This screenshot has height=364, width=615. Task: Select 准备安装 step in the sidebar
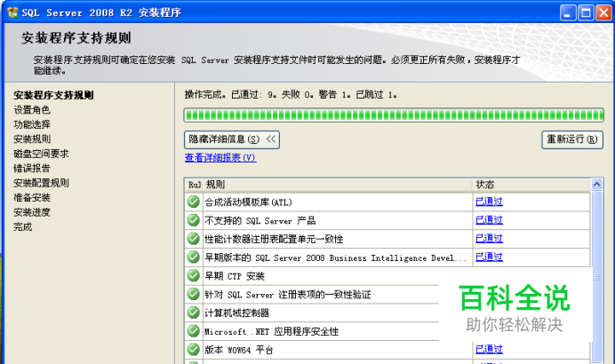point(32,197)
